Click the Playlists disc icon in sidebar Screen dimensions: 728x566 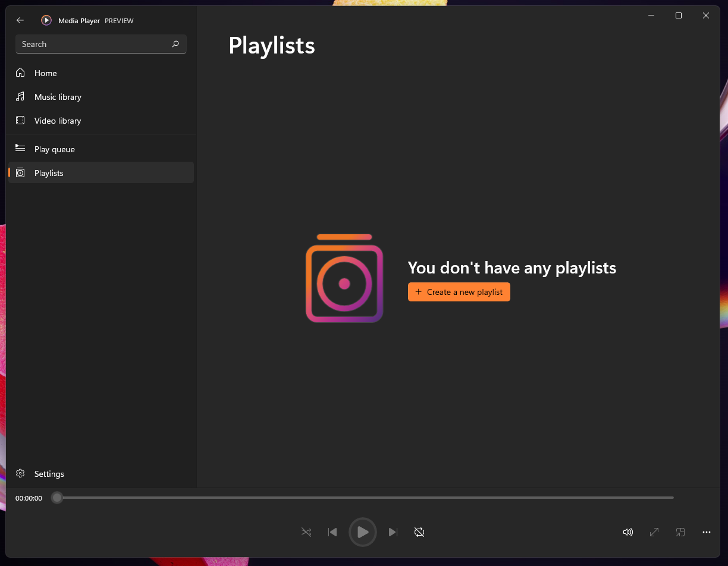coord(20,172)
